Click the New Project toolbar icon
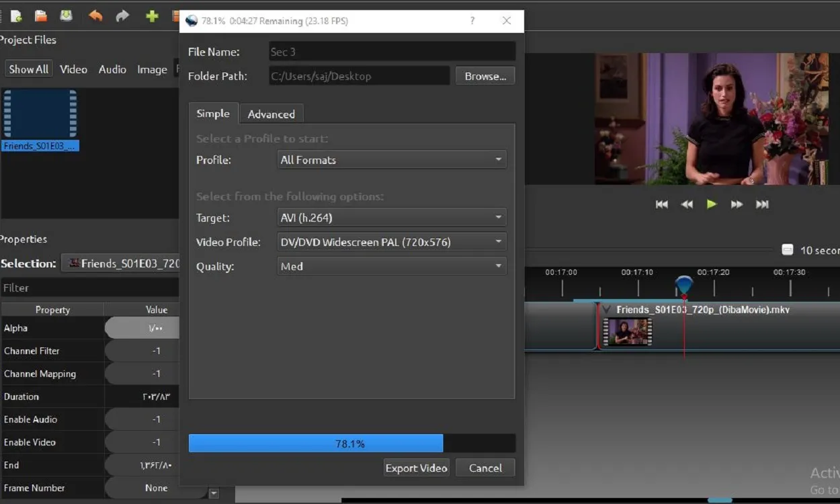 point(16,16)
